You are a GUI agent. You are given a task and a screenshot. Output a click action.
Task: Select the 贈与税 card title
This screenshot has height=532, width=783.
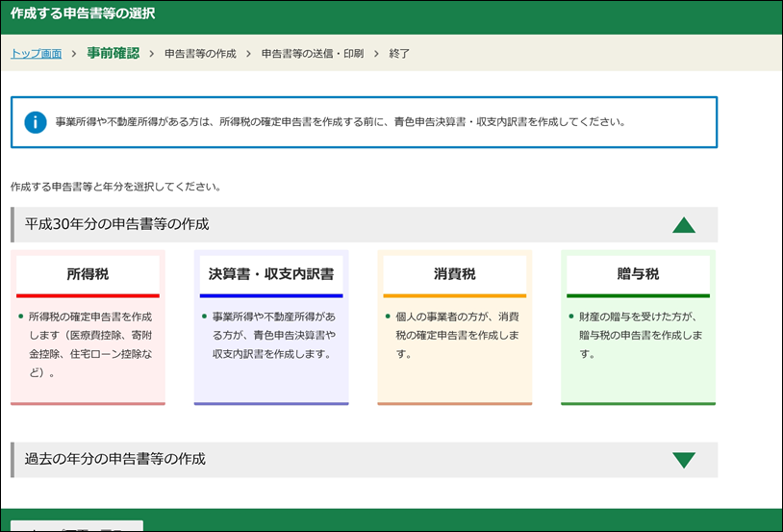(638, 274)
